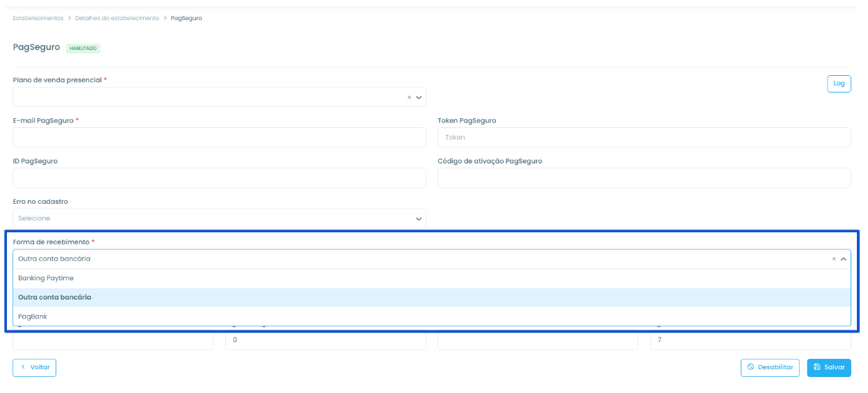
Task: Click the Forma de recebimento combo box
Action: (432, 259)
